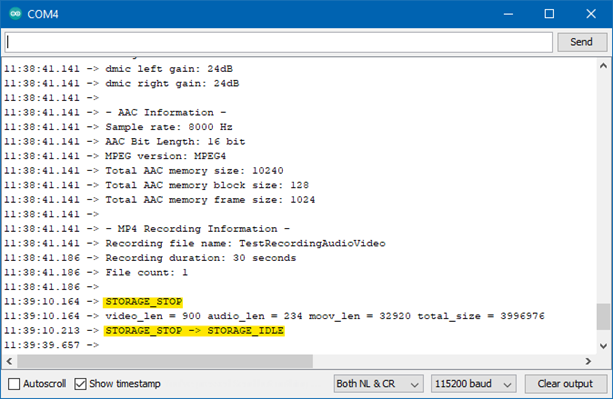This screenshot has width=613, height=399.
Task: Minimize the COM4 window
Action: coord(508,14)
